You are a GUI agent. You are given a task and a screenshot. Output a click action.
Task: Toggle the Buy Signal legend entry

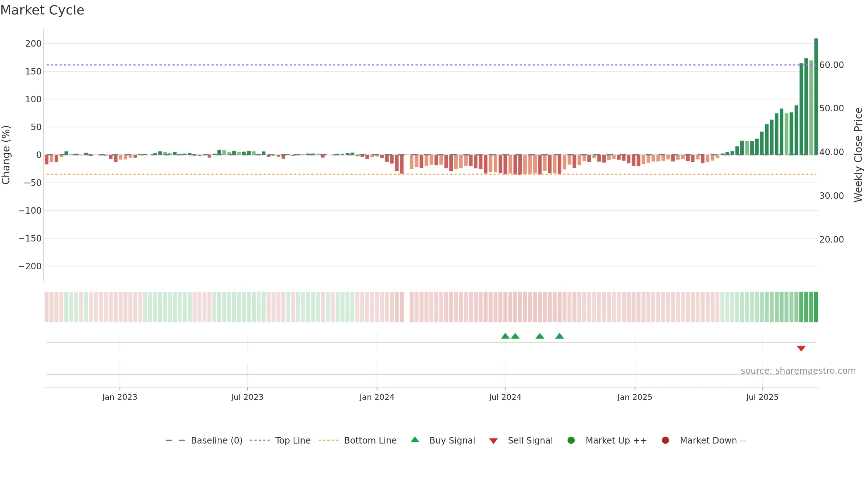click(443, 440)
